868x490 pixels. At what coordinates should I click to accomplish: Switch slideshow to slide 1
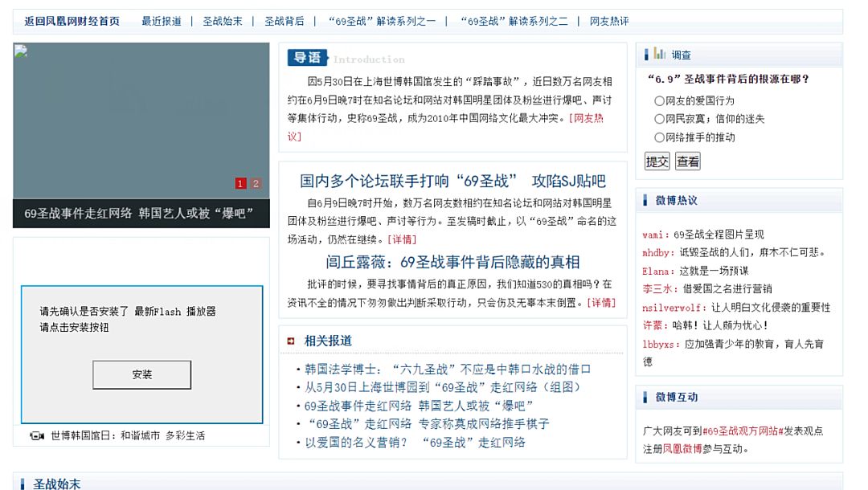240,184
